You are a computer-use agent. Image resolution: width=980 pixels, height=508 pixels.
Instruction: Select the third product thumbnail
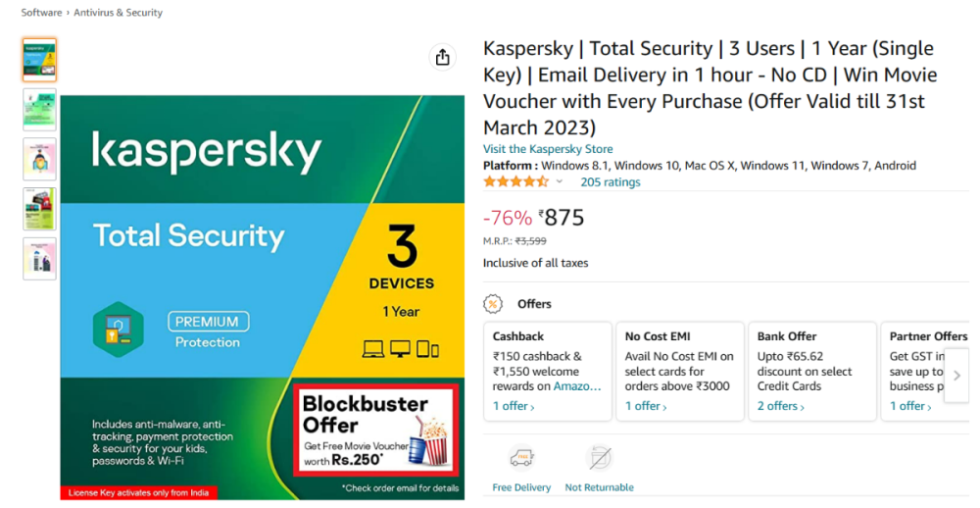(x=39, y=159)
